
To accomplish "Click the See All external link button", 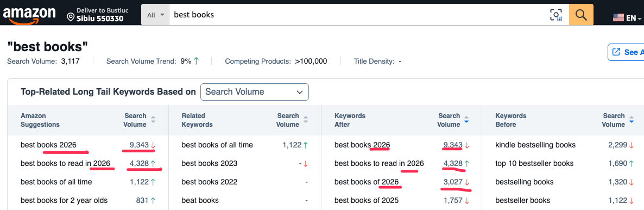I will pyautogui.click(x=626, y=52).
